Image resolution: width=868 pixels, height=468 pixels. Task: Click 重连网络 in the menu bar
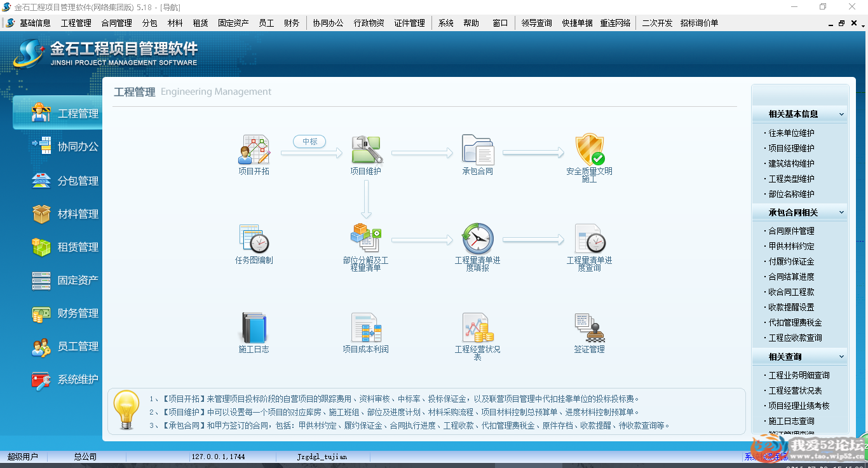tap(616, 23)
